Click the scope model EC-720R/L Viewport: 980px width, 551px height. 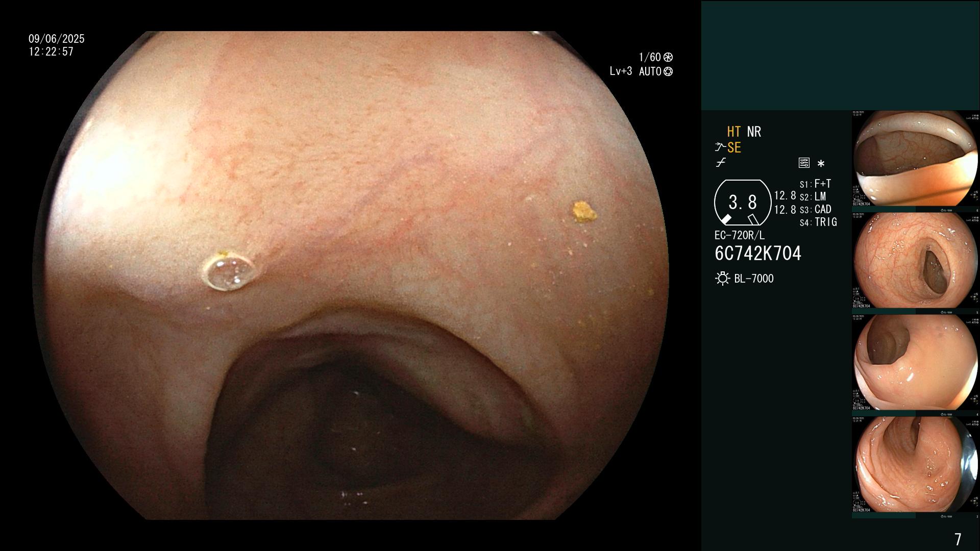click(740, 235)
